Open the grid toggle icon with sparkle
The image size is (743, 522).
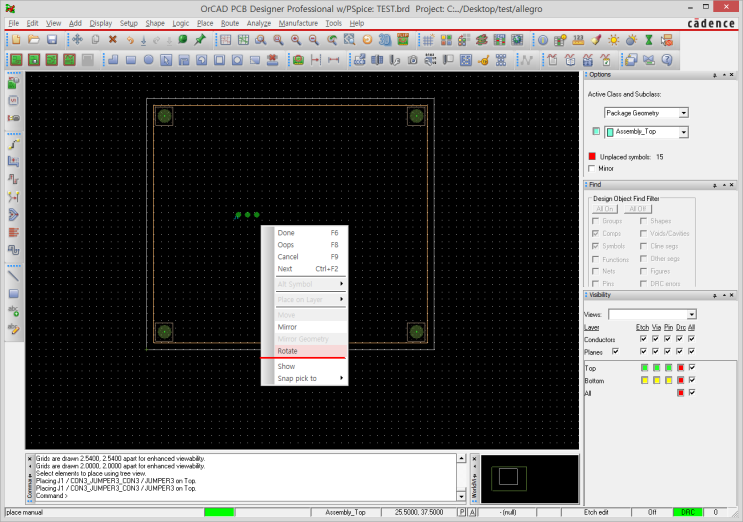click(428, 40)
